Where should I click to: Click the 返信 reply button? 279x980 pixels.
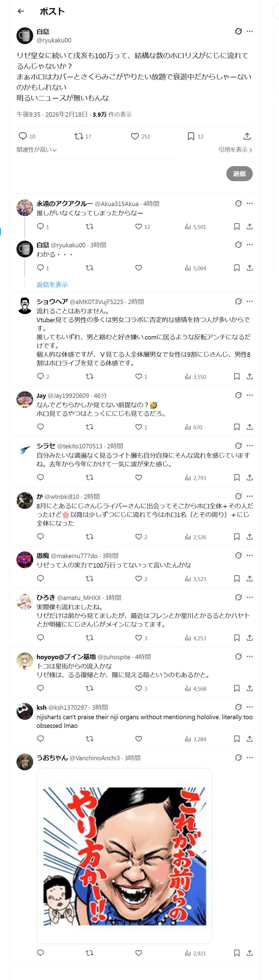239,173
